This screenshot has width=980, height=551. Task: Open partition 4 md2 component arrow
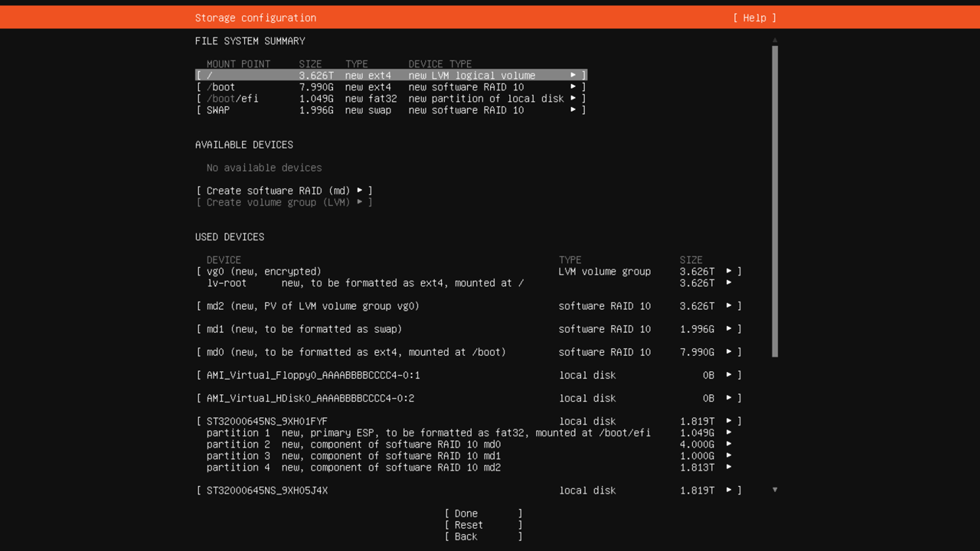tap(729, 468)
